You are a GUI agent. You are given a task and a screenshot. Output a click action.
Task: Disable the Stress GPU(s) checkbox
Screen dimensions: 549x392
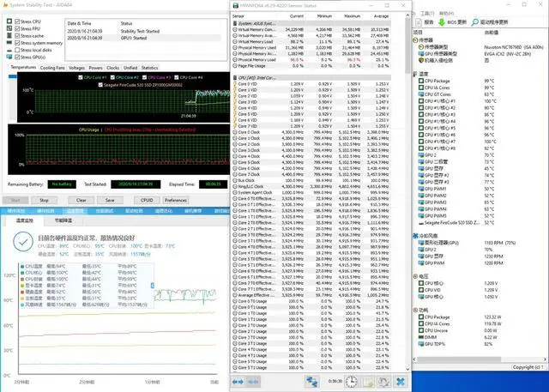pos(17,57)
